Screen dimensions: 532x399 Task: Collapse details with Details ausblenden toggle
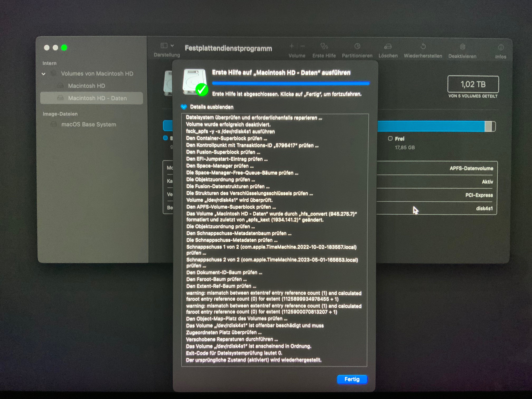pos(184,107)
